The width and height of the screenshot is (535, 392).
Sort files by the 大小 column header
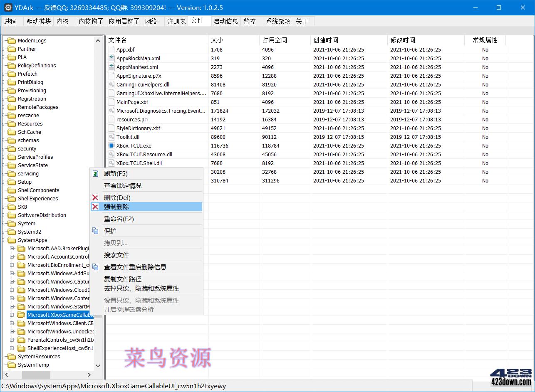click(x=216, y=40)
